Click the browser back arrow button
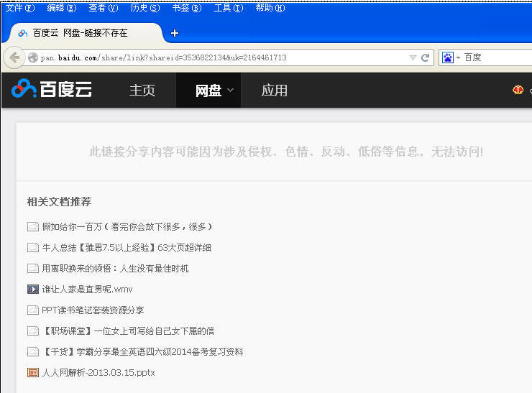The width and height of the screenshot is (532, 393). [14, 57]
